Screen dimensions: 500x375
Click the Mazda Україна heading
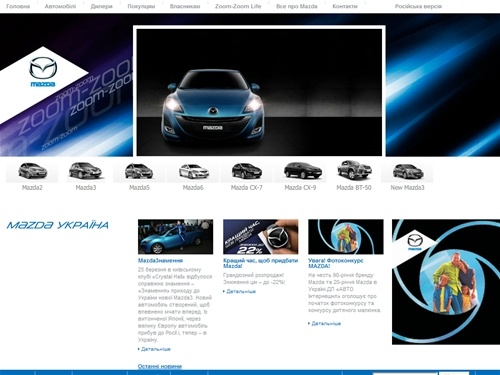pyautogui.click(x=58, y=225)
